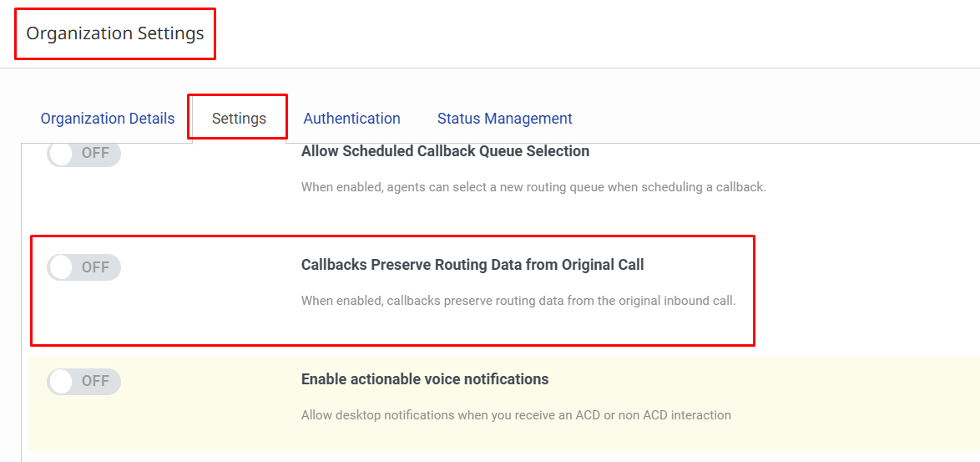Enable Allow Scheduled Callback Queue Selection toggle
The width and height of the screenshot is (980, 462).
pyautogui.click(x=83, y=154)
